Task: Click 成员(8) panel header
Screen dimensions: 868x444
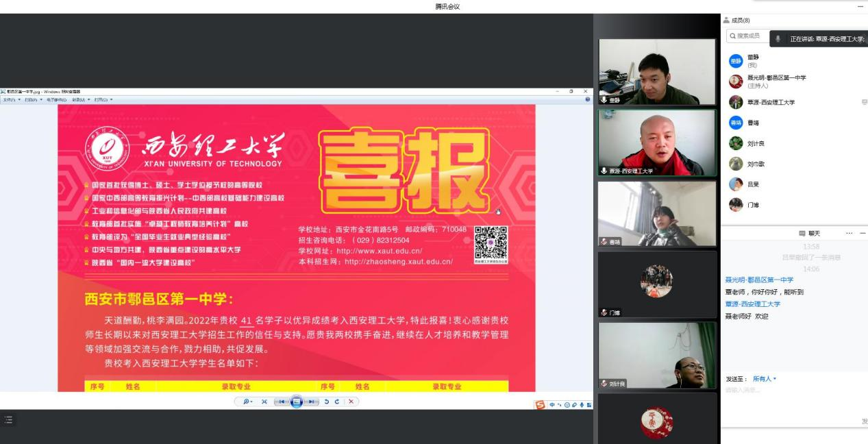Action: (736, 21)
